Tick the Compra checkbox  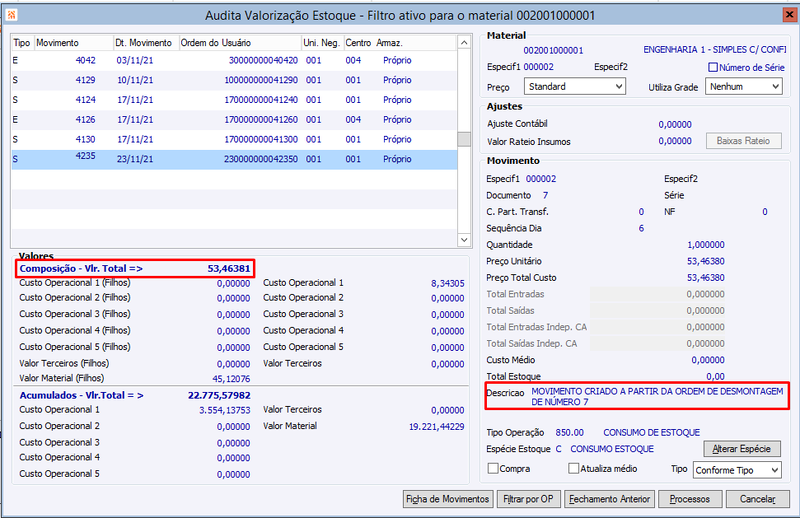tap(493, 468)
